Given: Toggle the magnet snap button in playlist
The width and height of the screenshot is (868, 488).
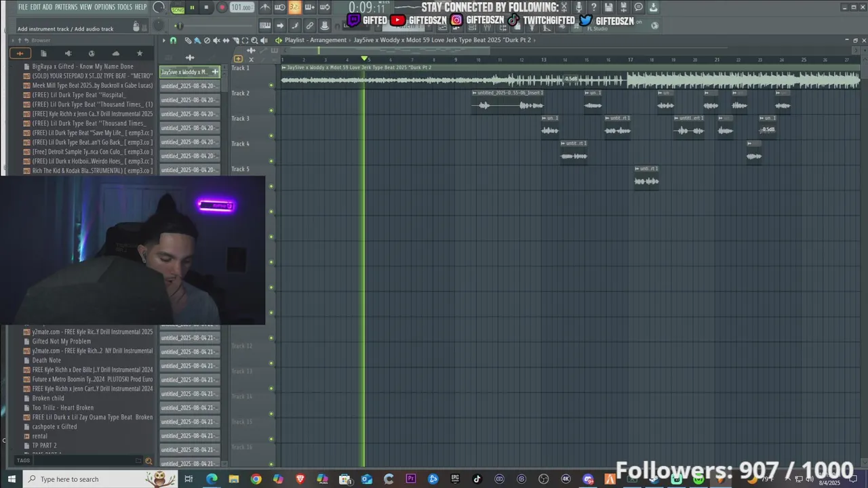Looking at the screenshot, I should click(x=174, y=41).
